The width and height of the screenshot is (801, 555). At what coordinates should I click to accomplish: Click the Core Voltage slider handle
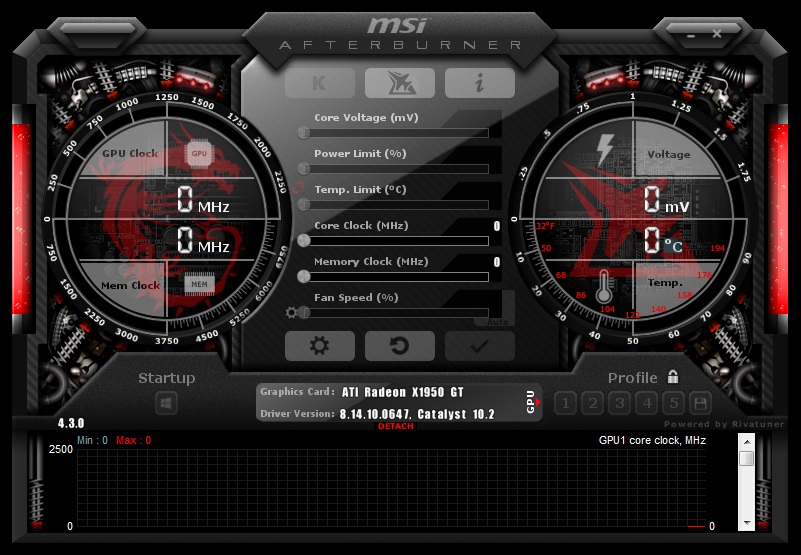[304, 133]
